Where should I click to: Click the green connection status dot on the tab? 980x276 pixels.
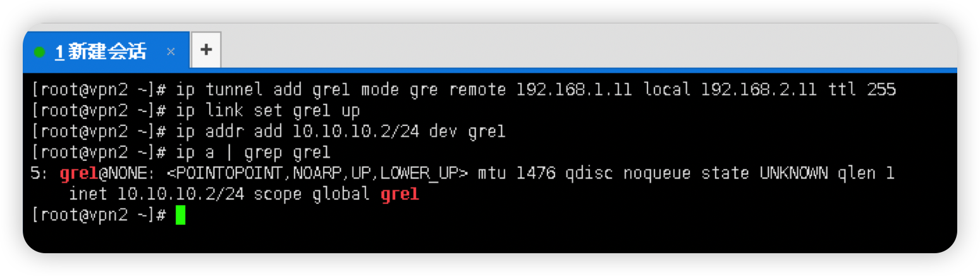pos(40,52)
